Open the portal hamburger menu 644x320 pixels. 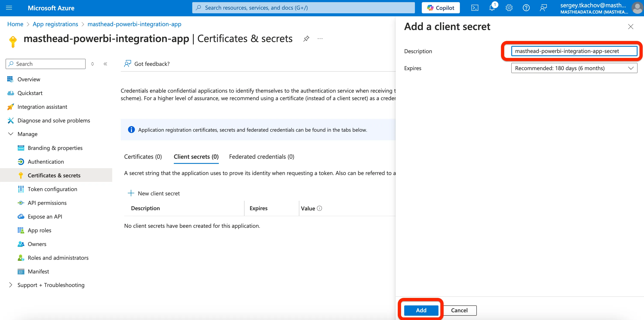tap(9, 8)
